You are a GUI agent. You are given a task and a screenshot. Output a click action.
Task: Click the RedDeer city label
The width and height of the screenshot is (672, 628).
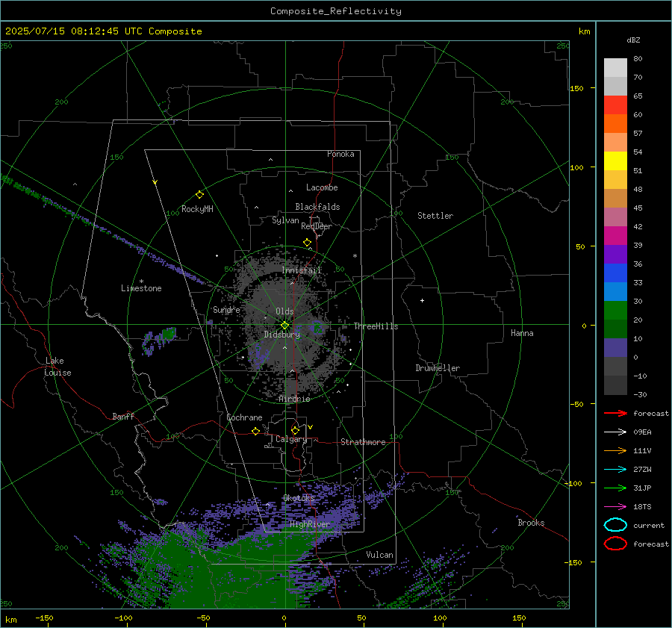[x=317, y=226]
